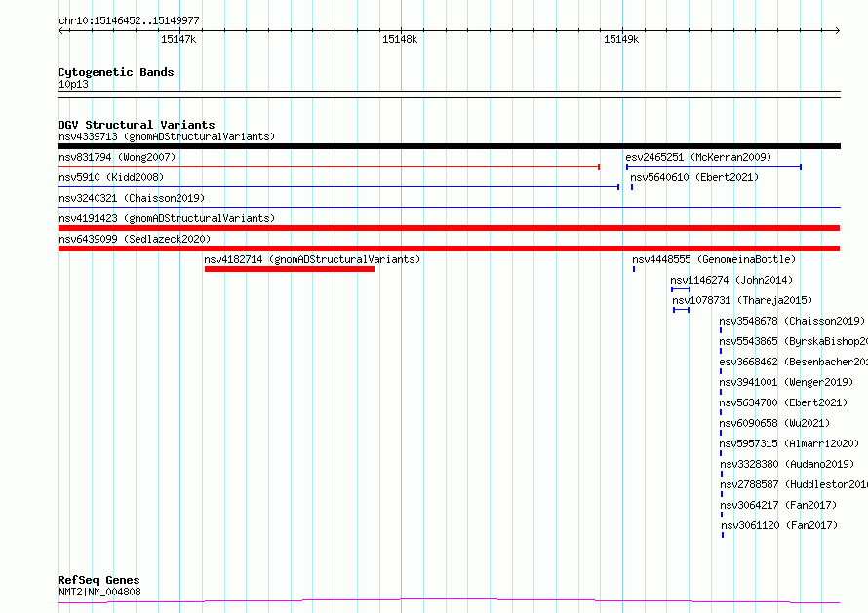Open the DGV Structural Variants track heading

pos(137,125)
